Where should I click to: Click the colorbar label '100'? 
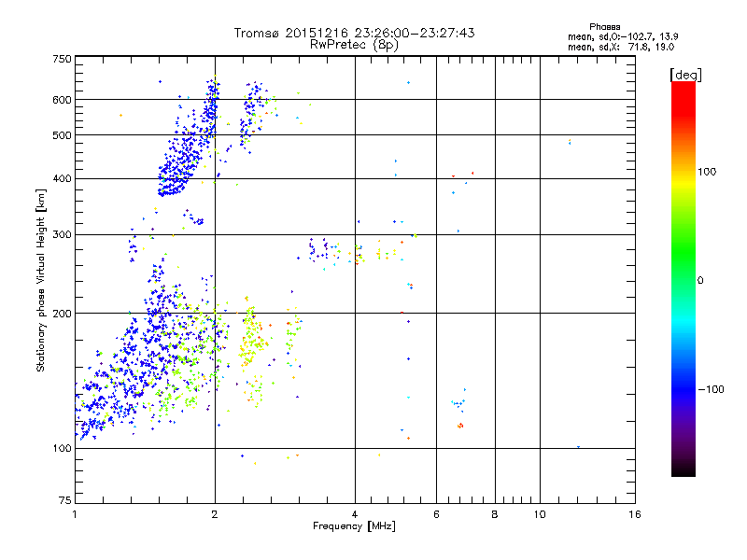pos(707,172)
